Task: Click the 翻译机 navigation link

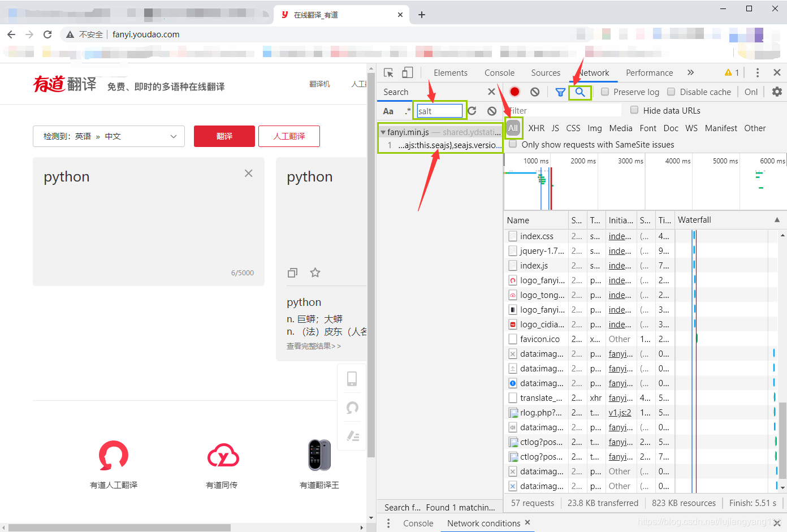Action: 319,84
